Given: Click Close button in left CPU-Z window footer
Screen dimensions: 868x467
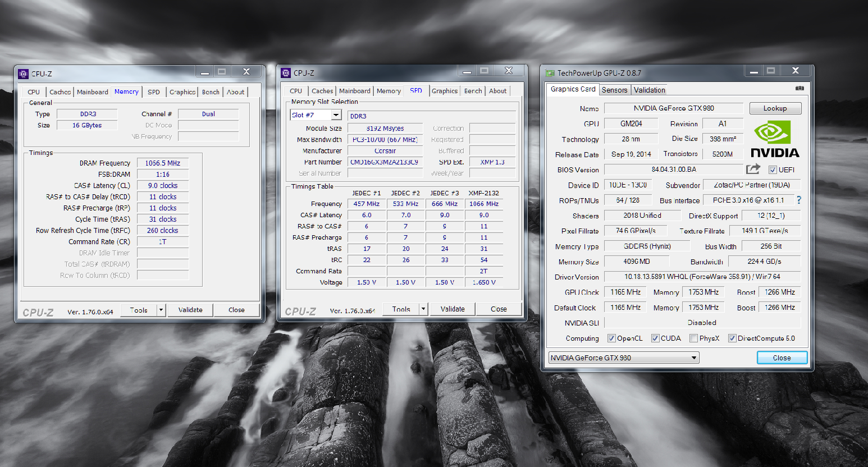Looking at the screenshot, I should (236, 310).
